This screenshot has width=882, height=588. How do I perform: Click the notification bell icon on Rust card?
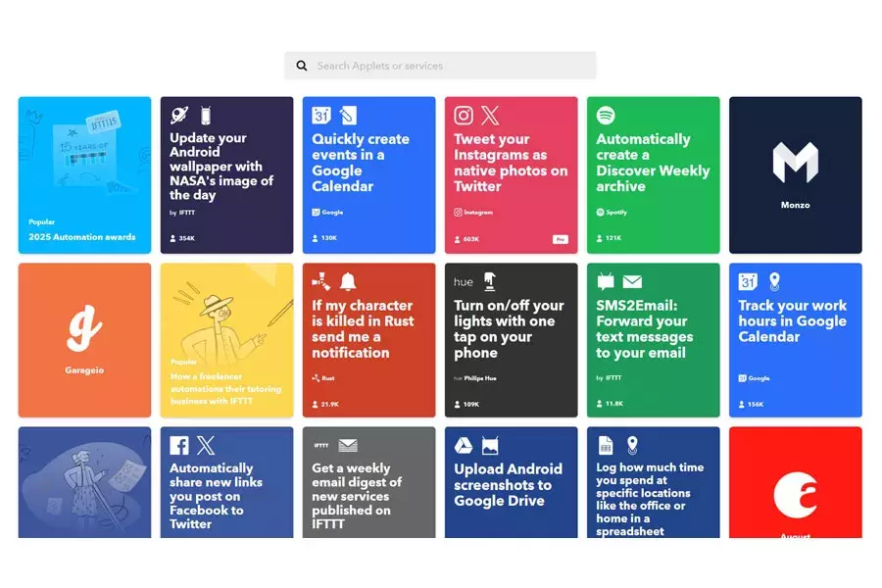point(348,281)
